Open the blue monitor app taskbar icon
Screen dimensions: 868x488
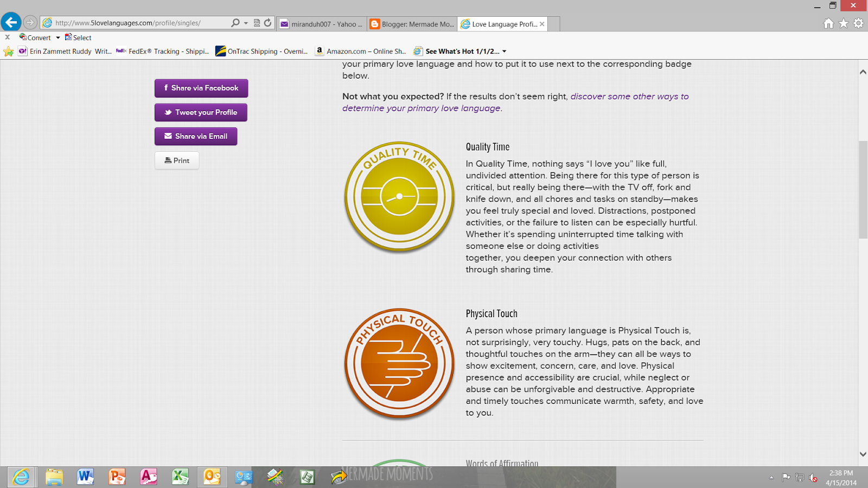coord(244,477)
